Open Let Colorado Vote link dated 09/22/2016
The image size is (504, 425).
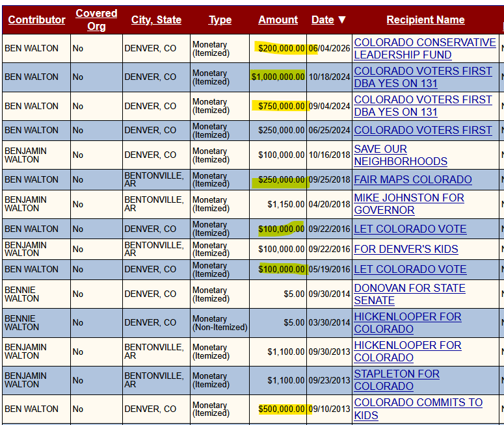pos(410,229)
